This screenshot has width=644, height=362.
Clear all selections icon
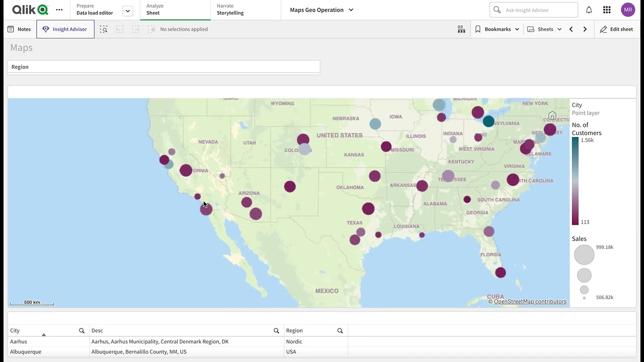[151, 29]
